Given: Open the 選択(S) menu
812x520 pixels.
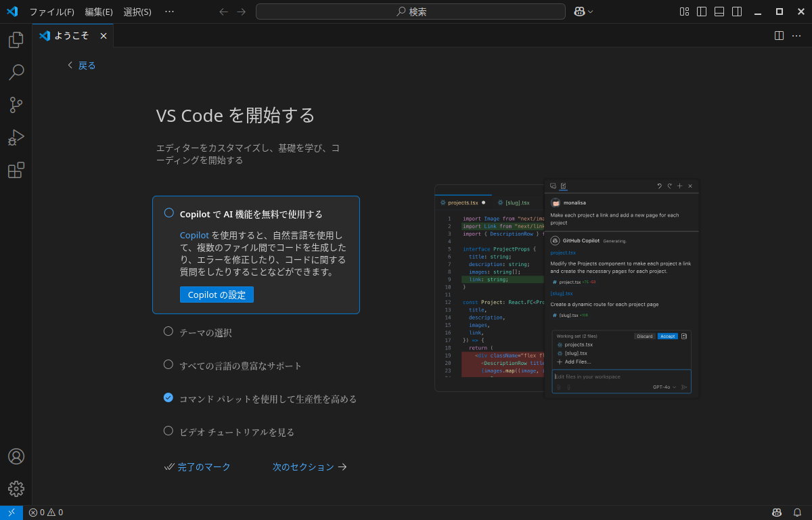Looking at the screenshot, I should click(137, 12).
